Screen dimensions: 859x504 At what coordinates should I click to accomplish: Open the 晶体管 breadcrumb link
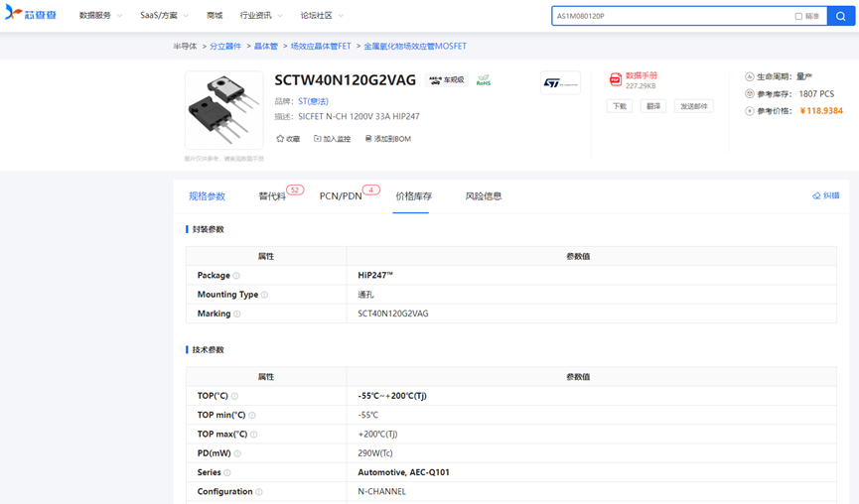coord(266,47)
